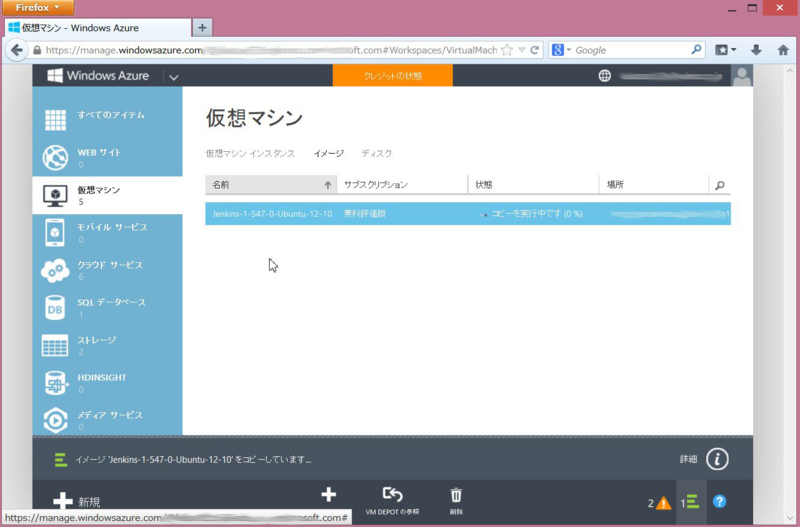Viewport: 800px width, 527px height.
Task: Click the globe language icon in header
Action: [605, 76]
